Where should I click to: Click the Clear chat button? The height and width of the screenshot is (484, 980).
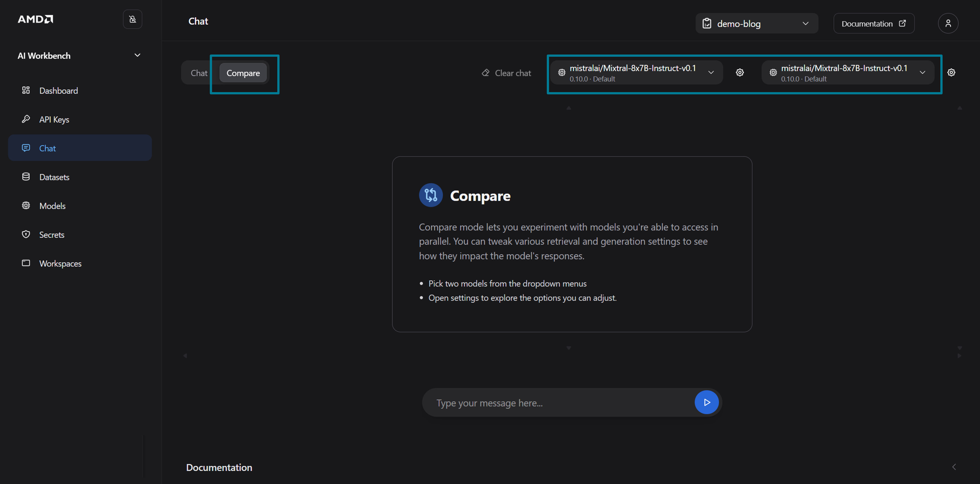pyautogui.click(x=506, y=73)
